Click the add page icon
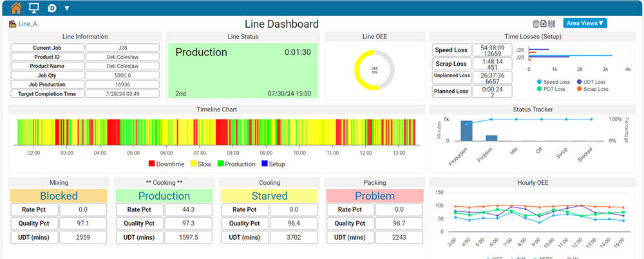The image size is (644, 259). [x=544, y=24]
